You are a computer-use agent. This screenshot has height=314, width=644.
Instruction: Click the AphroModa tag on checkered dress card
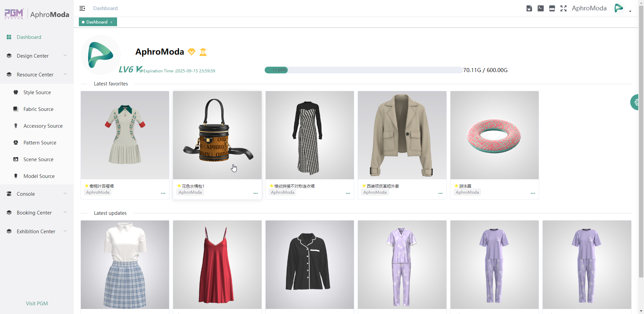282,192
